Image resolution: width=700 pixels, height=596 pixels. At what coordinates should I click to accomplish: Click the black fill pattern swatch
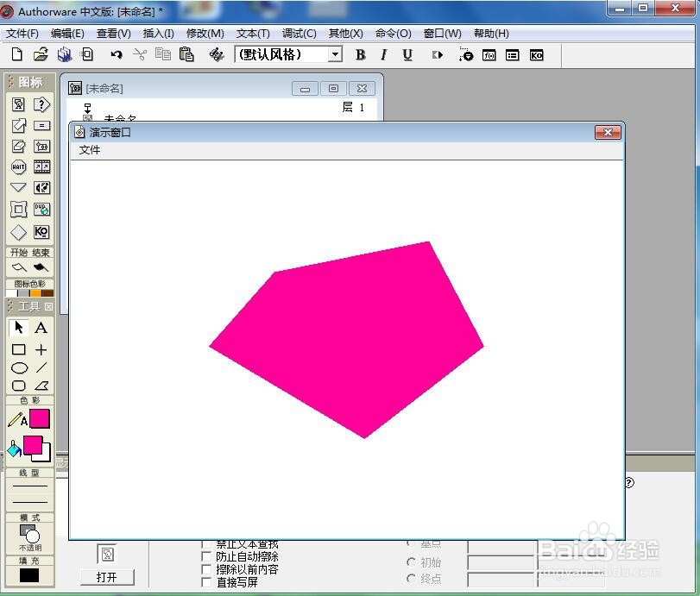point(29,575)
